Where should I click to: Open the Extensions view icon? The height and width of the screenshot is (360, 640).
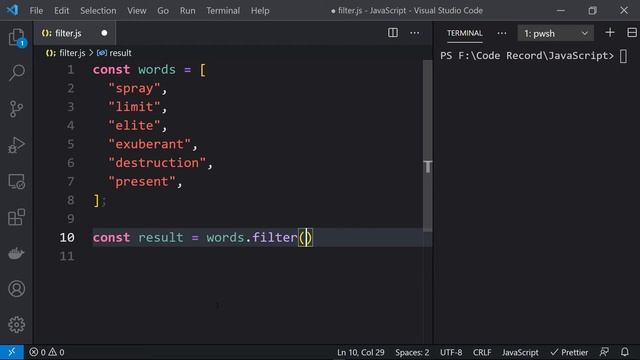[x=16, y=217]
